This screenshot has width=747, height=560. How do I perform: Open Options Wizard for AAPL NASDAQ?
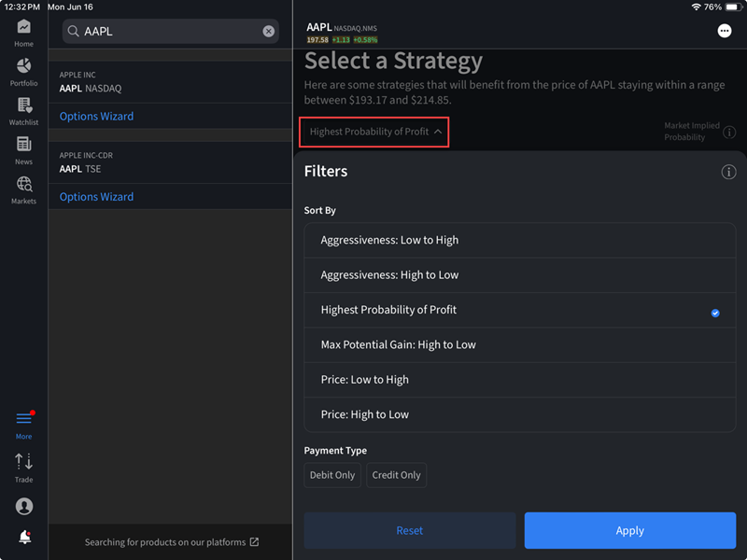(x=96, y=116)
